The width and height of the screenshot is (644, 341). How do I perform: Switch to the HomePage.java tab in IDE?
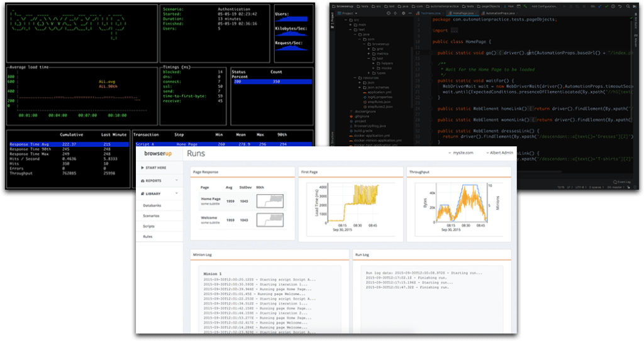point(462,13)
